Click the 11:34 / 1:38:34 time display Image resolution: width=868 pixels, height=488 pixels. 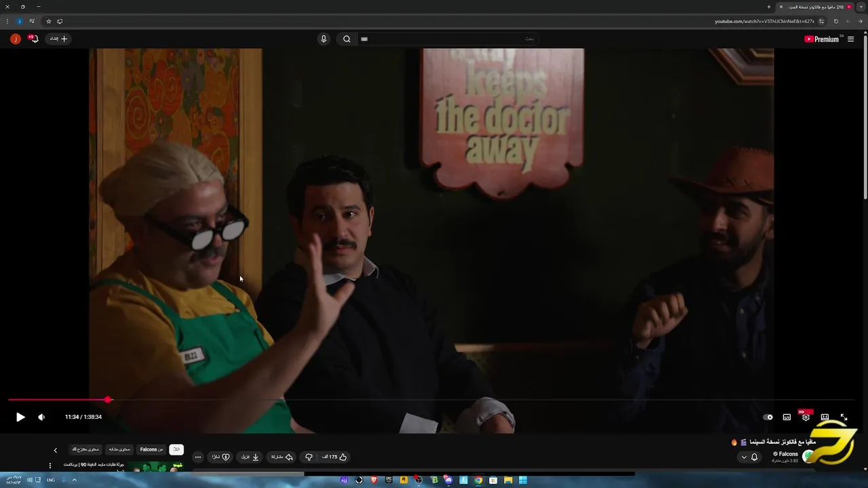(x=83, y=417)
